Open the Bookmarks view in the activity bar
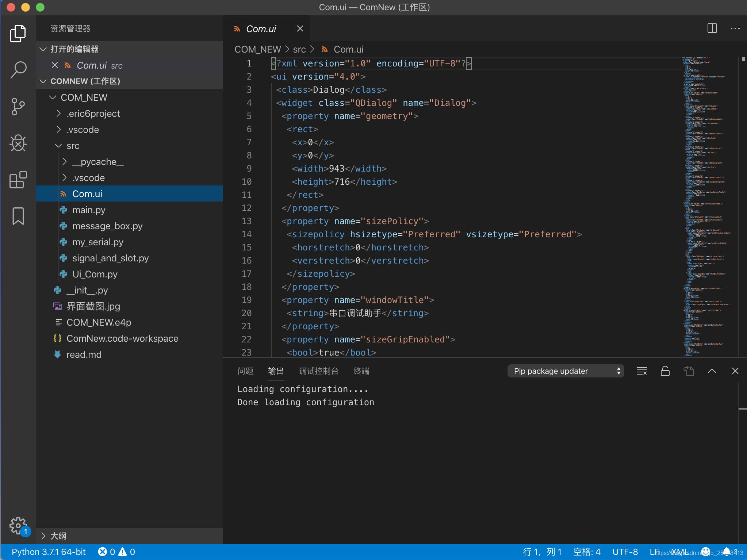Image resolution: width=747 pixels, height=560 pixels. pos(18,216)
